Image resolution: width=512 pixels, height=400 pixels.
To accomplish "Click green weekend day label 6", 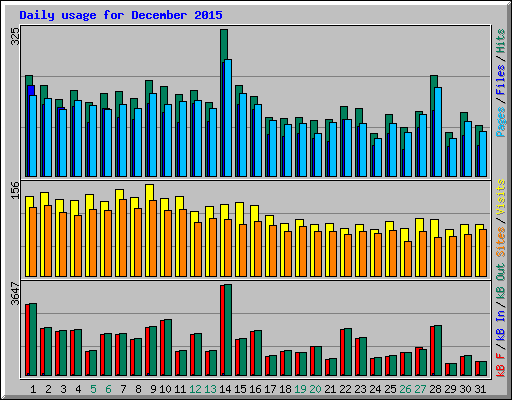I will 108,389.
